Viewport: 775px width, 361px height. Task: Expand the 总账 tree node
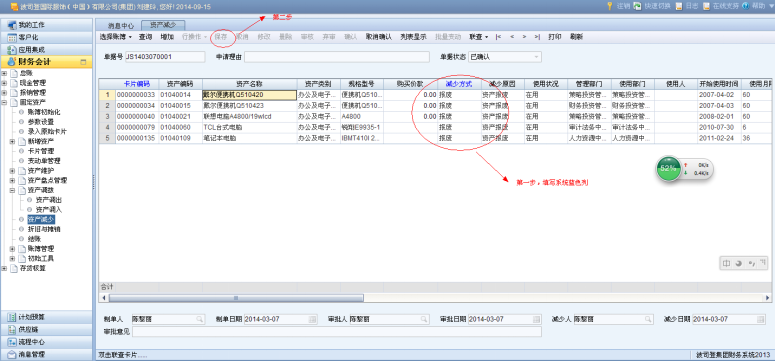point(4,73)
